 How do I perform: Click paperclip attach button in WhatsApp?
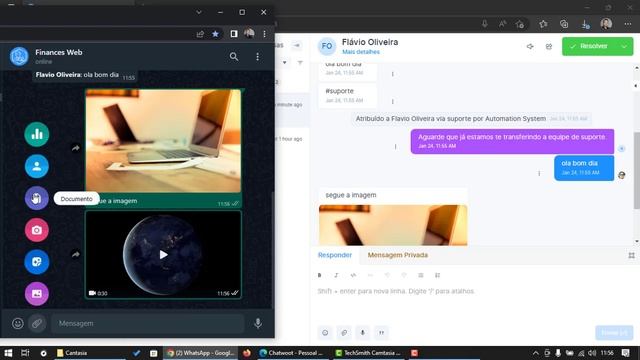click(37, 323)
